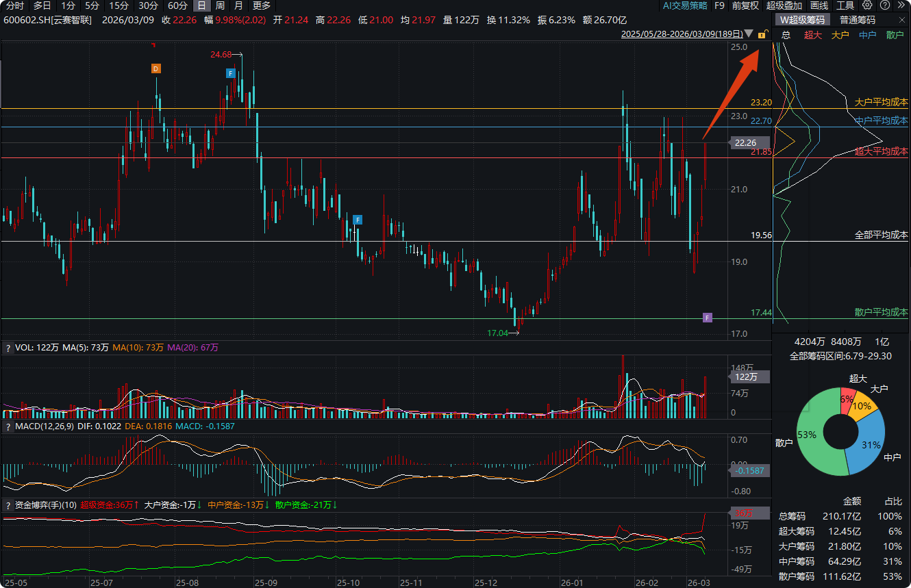
Task: Click the 大户平均成本 label
Action: click(x=882, y=102)
